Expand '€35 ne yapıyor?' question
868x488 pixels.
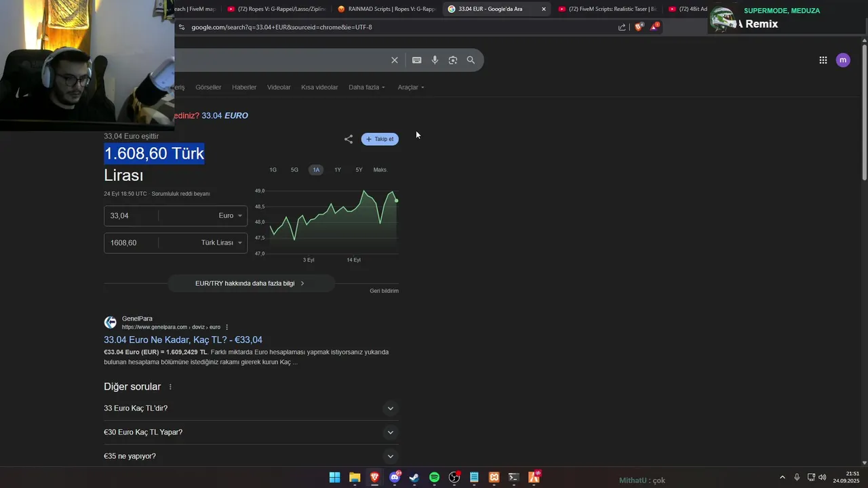(x=251, y=456)
